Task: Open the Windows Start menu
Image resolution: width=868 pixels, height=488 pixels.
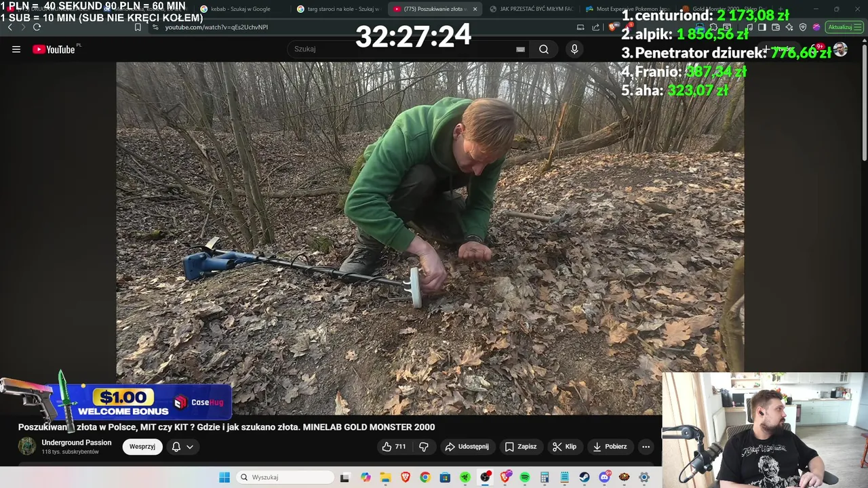Action: 224,477
